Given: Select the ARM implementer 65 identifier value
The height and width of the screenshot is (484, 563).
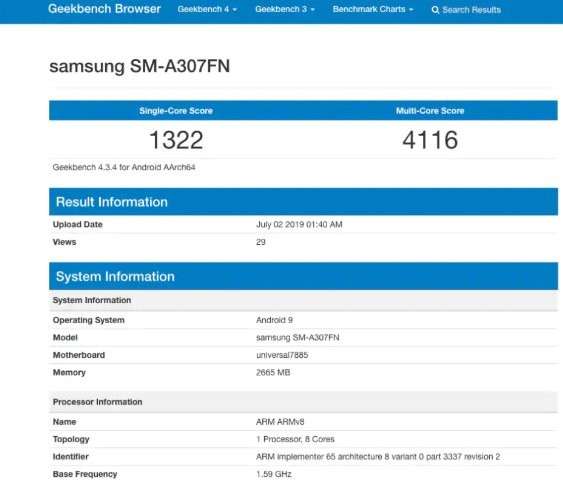Looking at the screenshot, I should pos(378,457).
